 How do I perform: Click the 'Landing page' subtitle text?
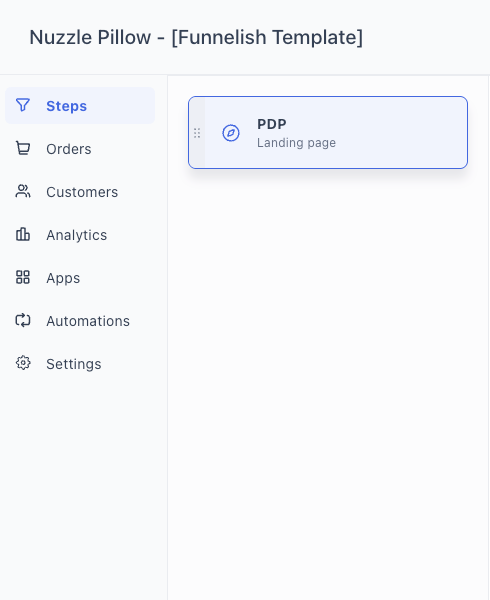click(x=296, y=143)
